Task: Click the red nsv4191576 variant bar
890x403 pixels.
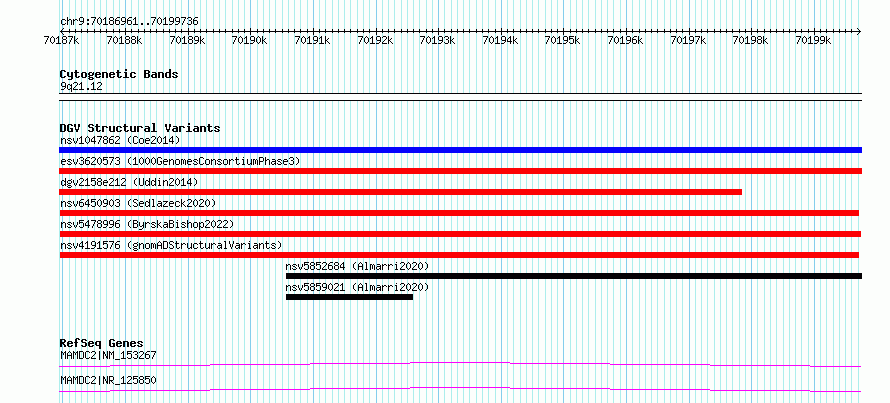Action: (x=459, y=255)
